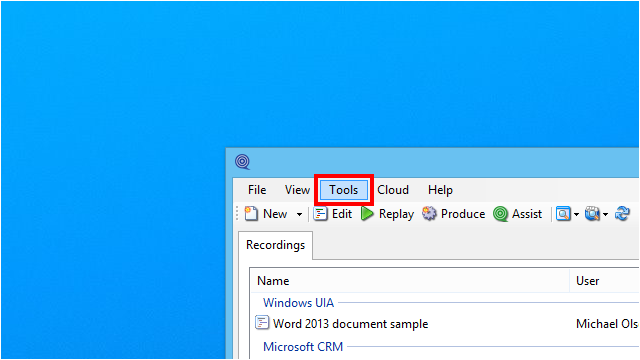Screen dimensions: 640x360
Task: Switch to the Recordings tab
Action: point(276,245)
